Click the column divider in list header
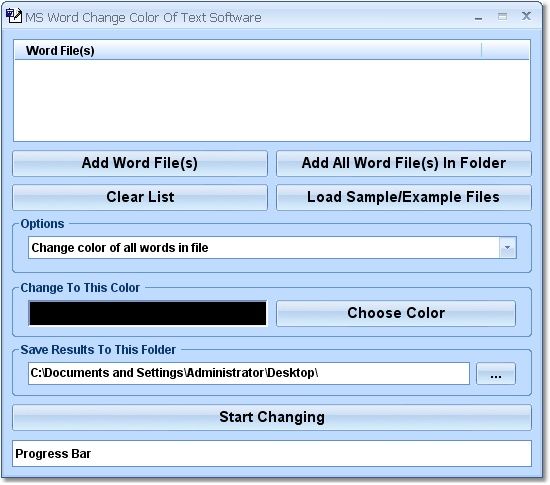 (x=481, y=50)
